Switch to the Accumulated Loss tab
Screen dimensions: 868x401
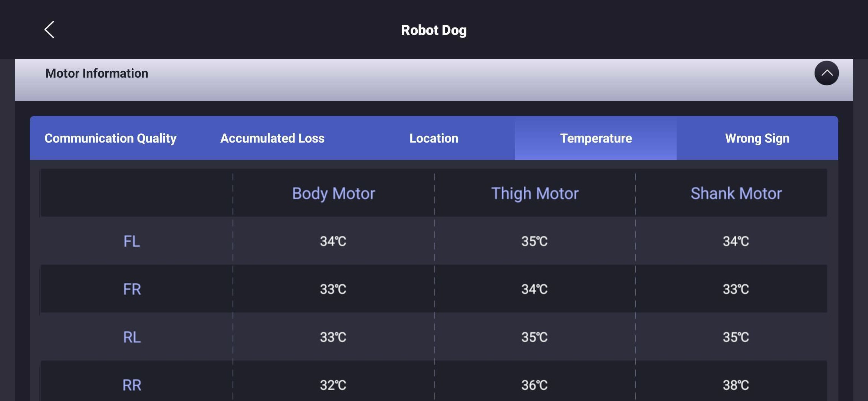(x=272, y=138)
